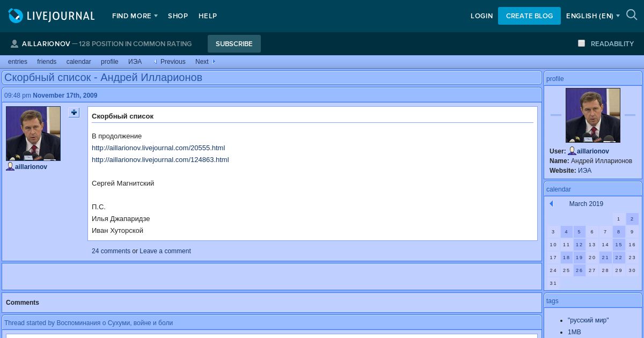Screen dimensions: 644x338
Task: Click the profile sidebar avatar photo
Action: tap(593, 115)
